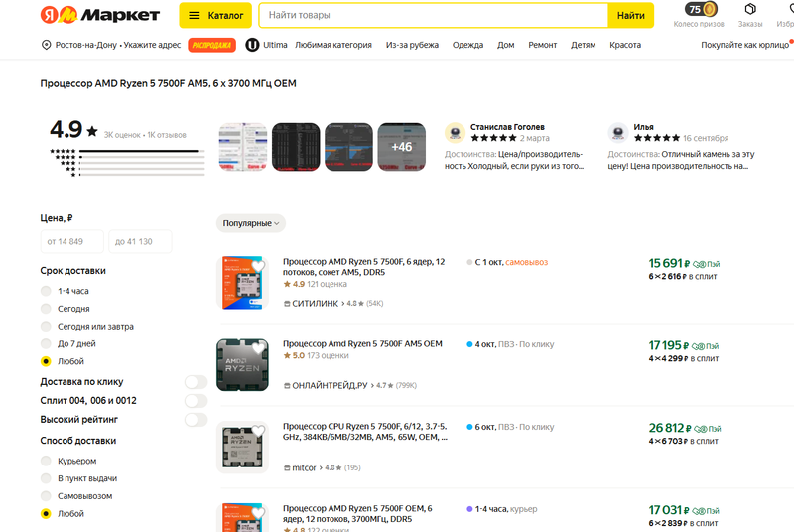Go to Одежда category
The height and width of the screenshot is (532, 794).
467,45
